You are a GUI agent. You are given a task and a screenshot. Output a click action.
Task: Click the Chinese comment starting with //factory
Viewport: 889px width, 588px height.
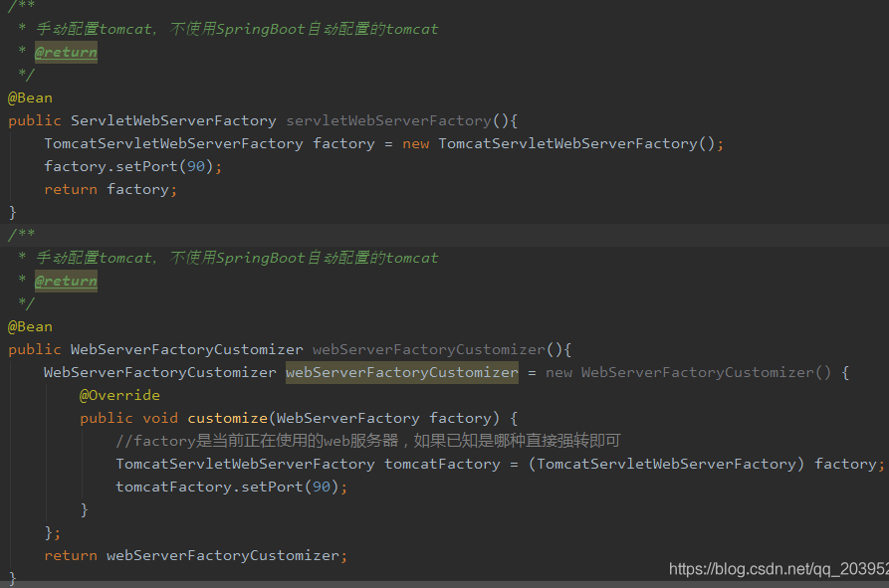[x=368, y=441]
